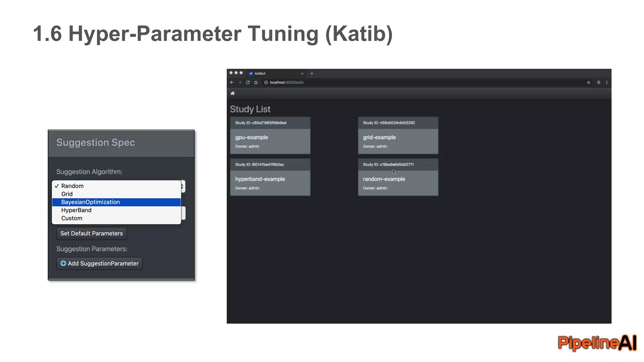Pick HyperBand from the algorithm options
Screen dimensions: 644x362
pyautogui.click(x=76, y=210)
